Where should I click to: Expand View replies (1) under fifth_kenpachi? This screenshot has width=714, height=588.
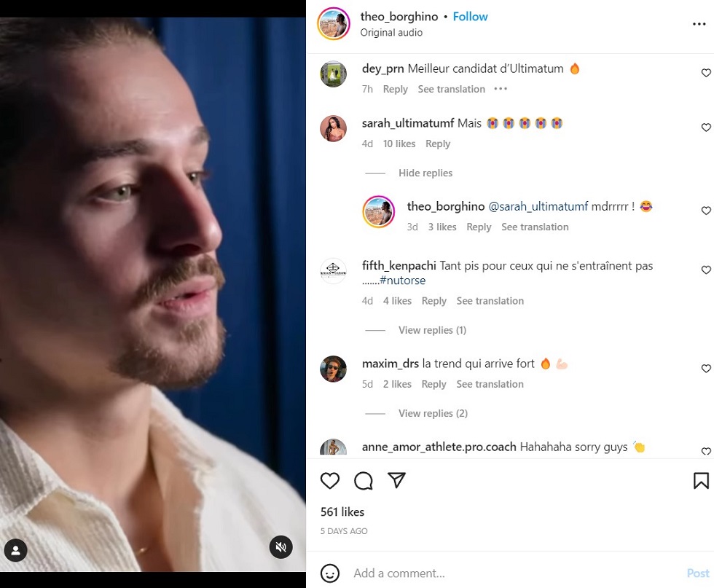tap(432, 330)
